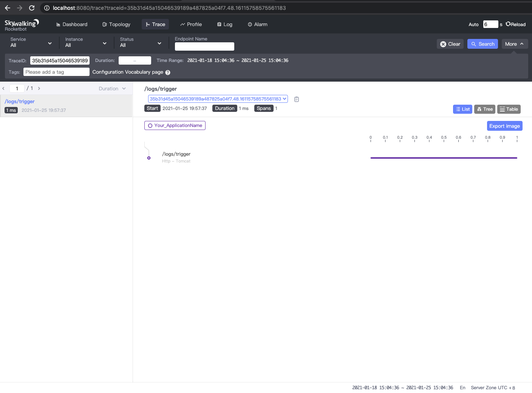Reload the browser page
This screenshot has width=532, height=393.
point(32,8)
